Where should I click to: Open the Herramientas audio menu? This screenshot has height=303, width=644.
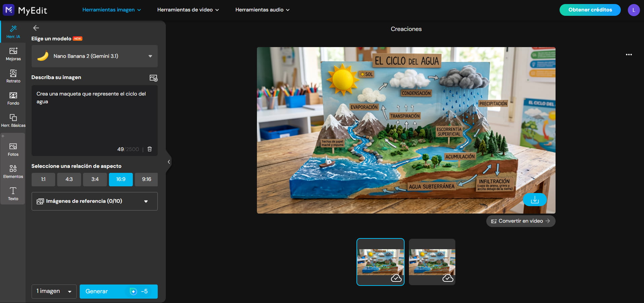[x=262, y=10]
